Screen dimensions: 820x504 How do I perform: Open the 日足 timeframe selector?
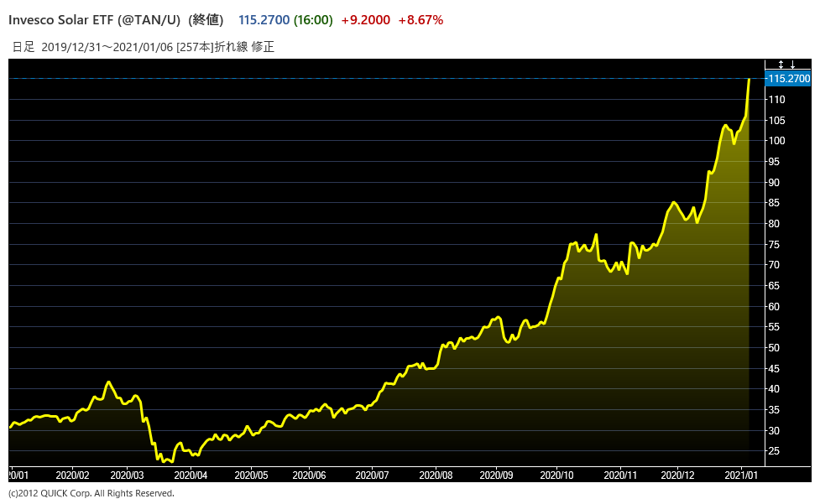pyautogui.click(x=23, y=47)
